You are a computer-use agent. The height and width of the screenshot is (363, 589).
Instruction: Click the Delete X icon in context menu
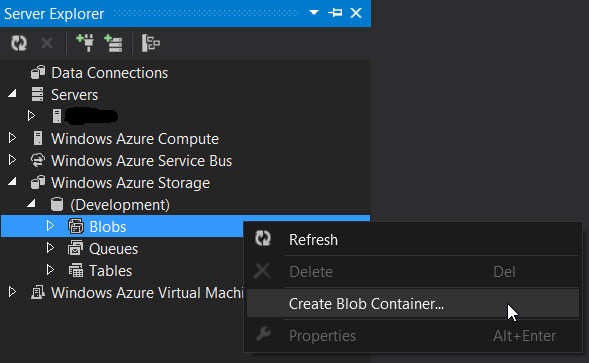[262, 271]
